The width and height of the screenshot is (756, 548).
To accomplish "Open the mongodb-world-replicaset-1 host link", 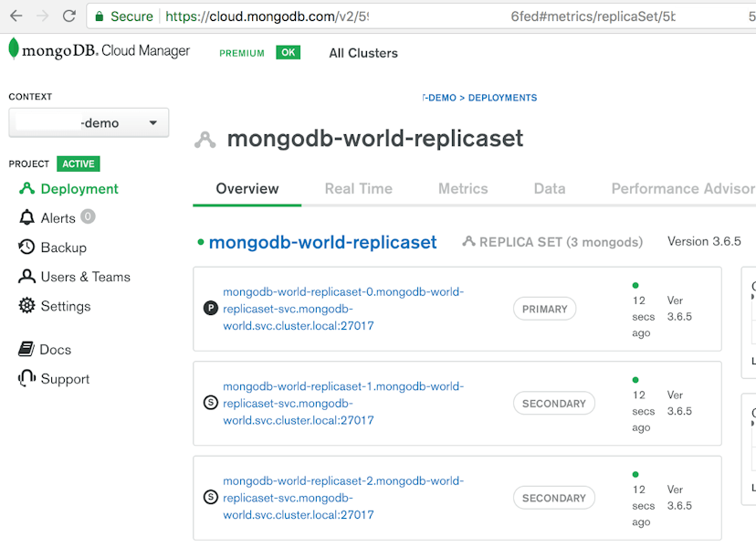I will [343, 404].
